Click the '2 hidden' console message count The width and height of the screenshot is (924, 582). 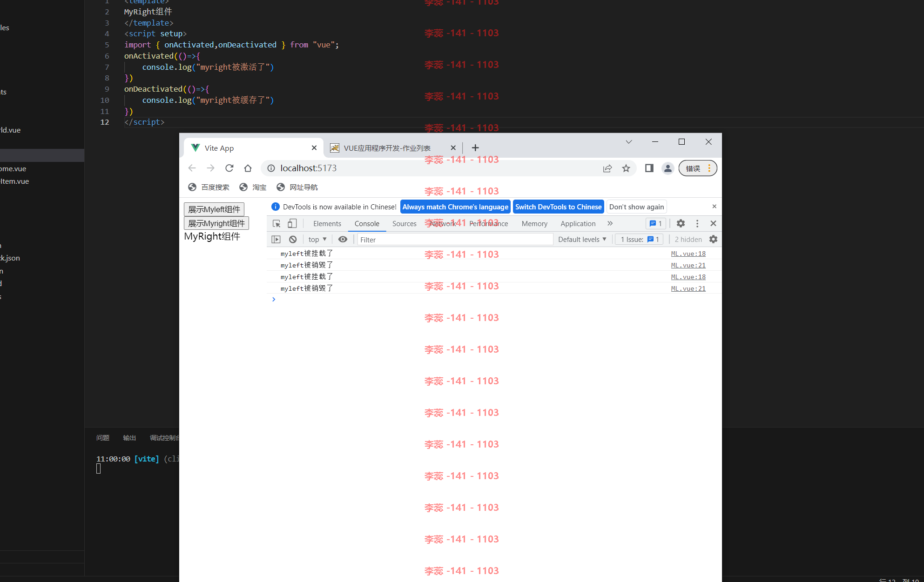point(688,239)
